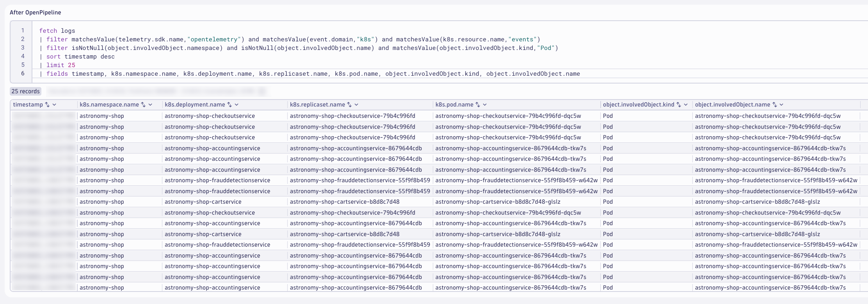Sort by the timestamp column icon
This screenshot has height=304, width=868.
pyautogui.click(x=47, y=105)
